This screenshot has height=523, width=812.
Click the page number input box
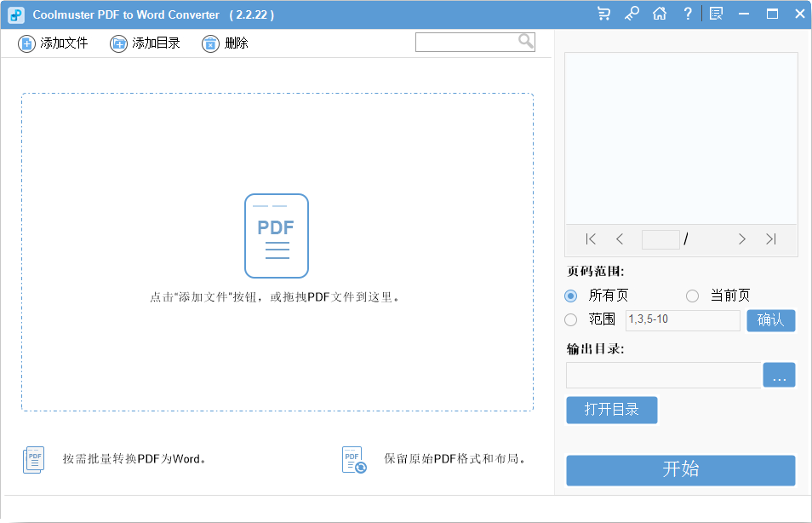(660, 239)
